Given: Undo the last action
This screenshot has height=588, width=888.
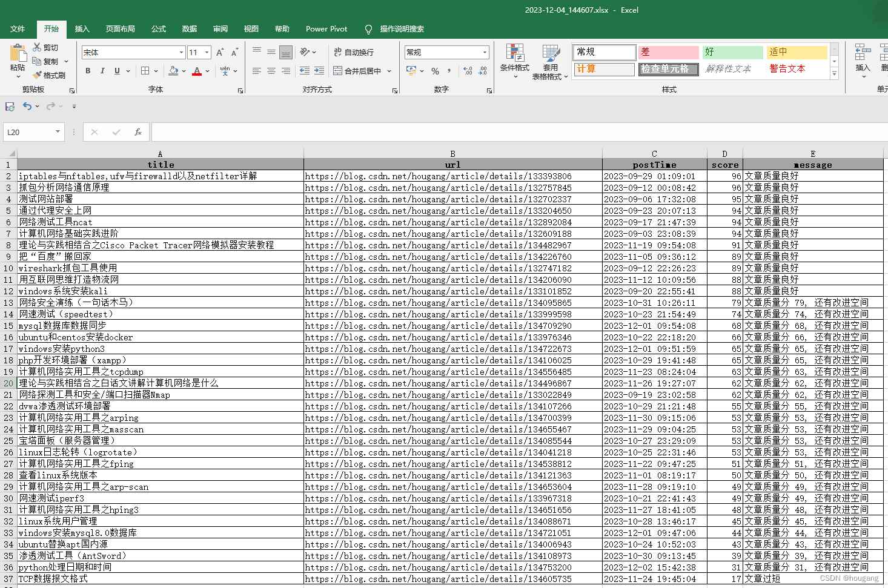Looking at the screenshot, I should click(x=27, y=106).
